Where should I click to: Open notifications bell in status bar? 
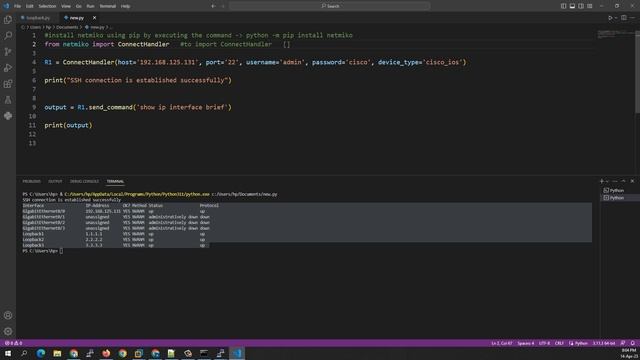(x=633, y=343)
